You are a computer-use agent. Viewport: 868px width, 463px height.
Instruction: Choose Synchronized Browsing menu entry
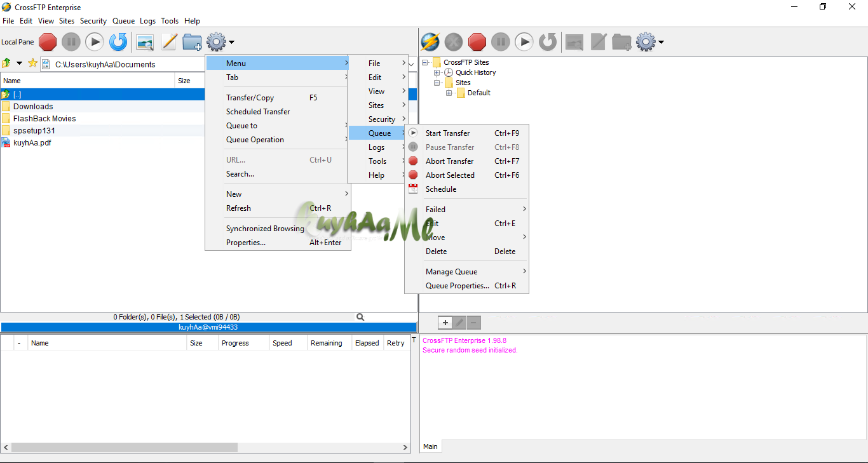coord(278,229)
